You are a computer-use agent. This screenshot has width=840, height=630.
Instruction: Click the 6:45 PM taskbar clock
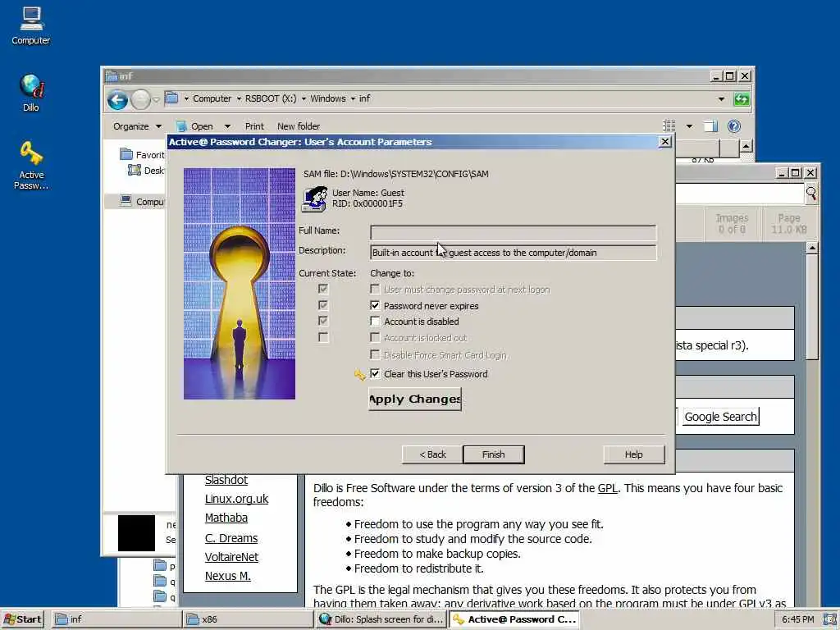[x=797, y=619]
